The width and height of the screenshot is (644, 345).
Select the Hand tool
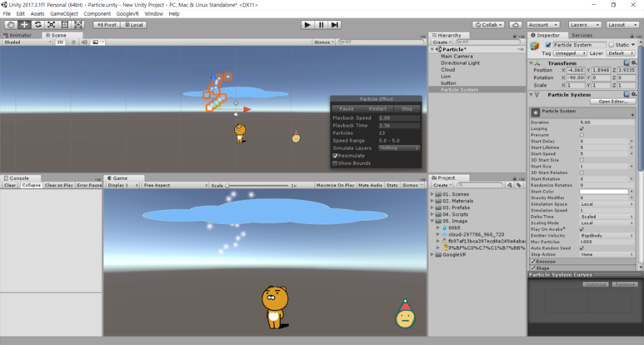[x=11, y=25]
